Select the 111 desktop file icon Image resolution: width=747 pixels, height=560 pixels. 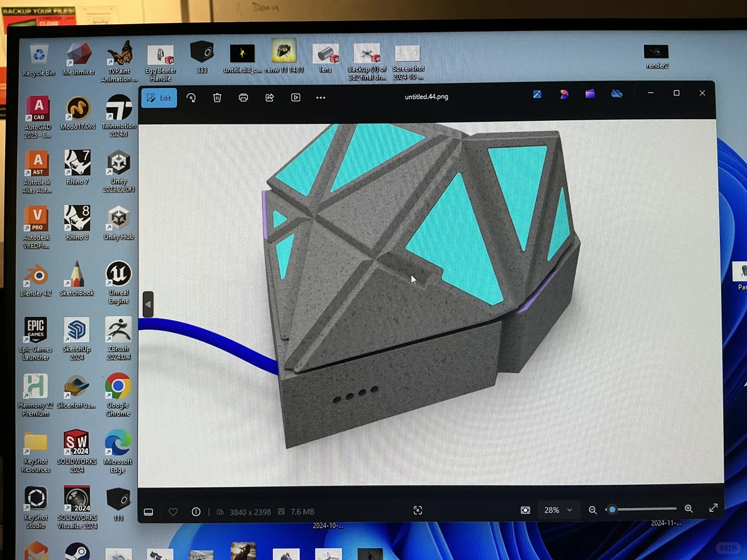118,505
